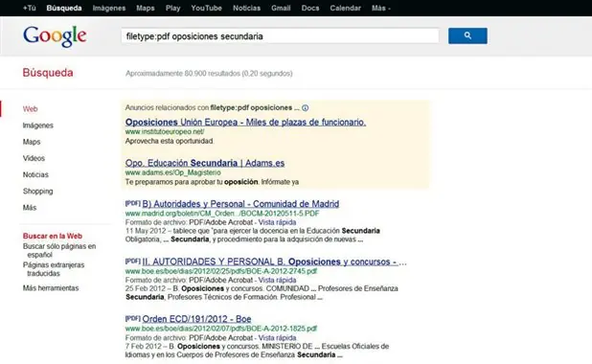This screenshot has width=592, height=364.
Task: Open +Tú in the top bar
Action: [29, 8]
